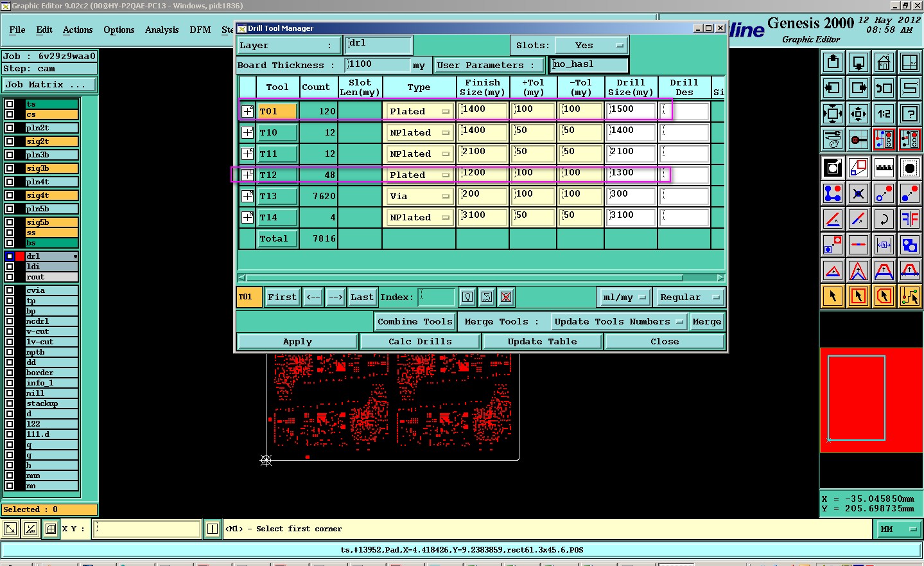Open the ml/my units dropdown
This screenshot has width=924, height=566.
pos(624,297)
